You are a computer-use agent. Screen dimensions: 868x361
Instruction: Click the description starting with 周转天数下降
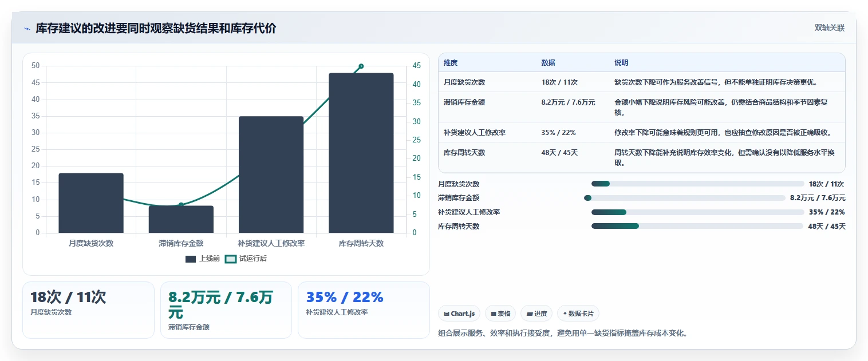click(x=724, y=157)
